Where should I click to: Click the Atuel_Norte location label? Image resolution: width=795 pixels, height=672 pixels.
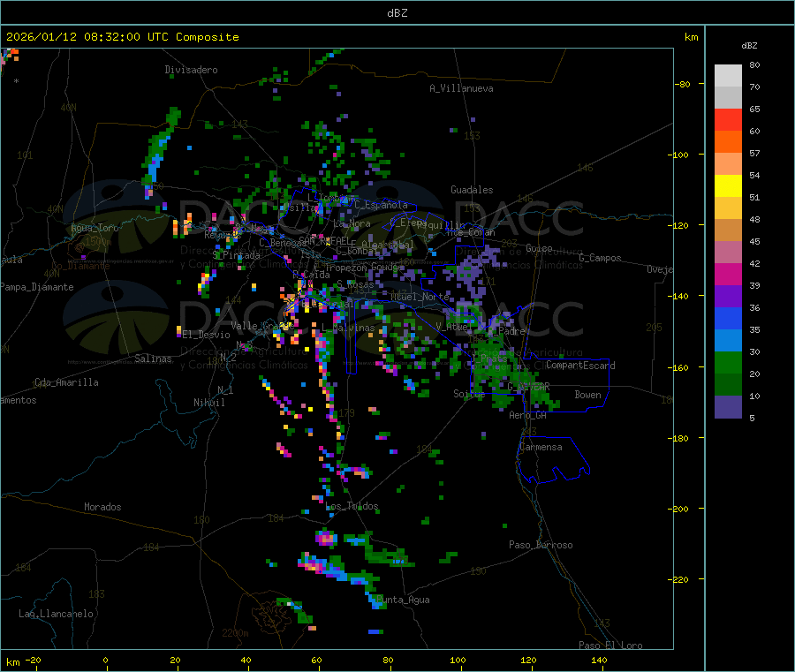coord(420,297)
